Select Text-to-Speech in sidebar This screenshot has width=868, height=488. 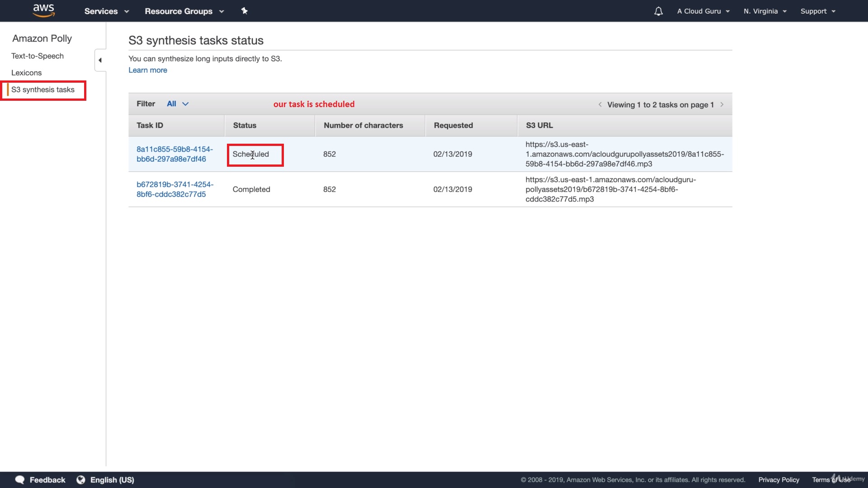[x=38, y=56]
